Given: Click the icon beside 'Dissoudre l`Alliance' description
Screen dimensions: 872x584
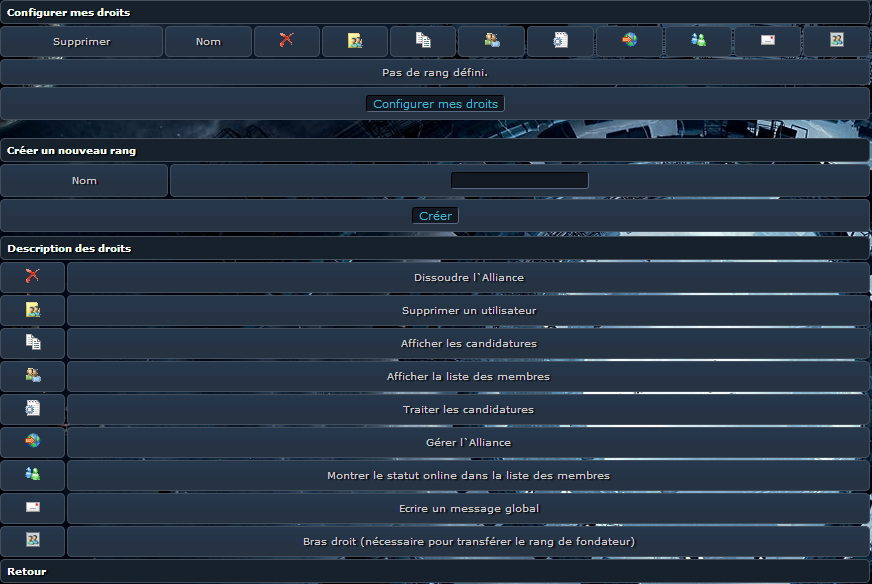Looking at the screenshot, I should click(33, 277).
